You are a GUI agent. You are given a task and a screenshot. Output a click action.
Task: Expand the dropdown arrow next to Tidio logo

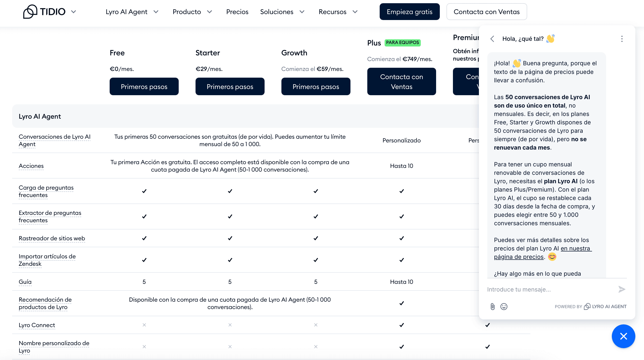point(74,12)
